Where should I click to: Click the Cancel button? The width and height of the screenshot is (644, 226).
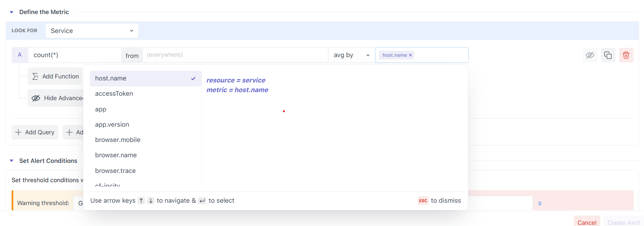point(587,222)
